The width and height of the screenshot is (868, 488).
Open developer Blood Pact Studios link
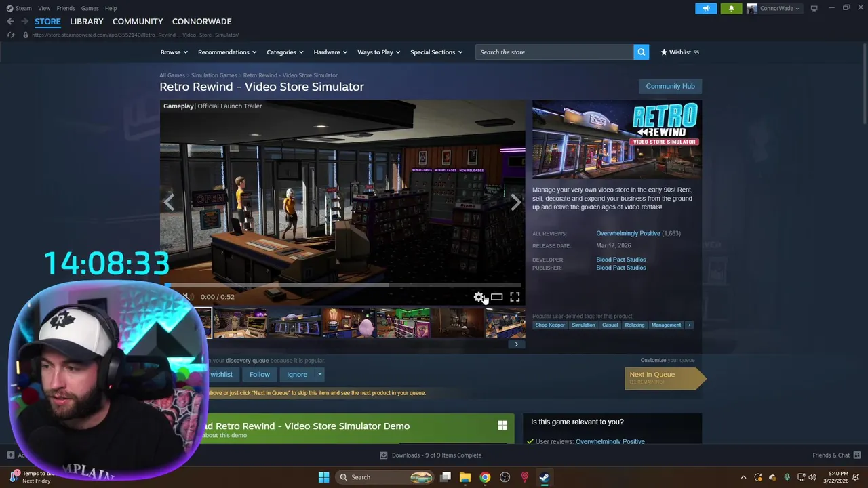[621, 260]
